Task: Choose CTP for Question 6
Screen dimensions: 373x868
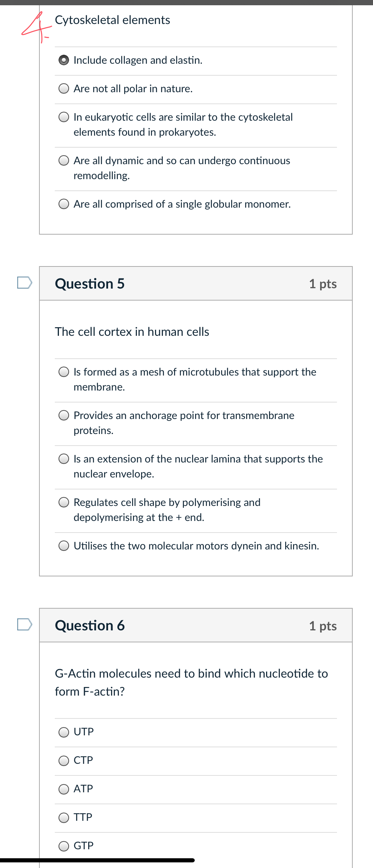Action: [64, 760]
